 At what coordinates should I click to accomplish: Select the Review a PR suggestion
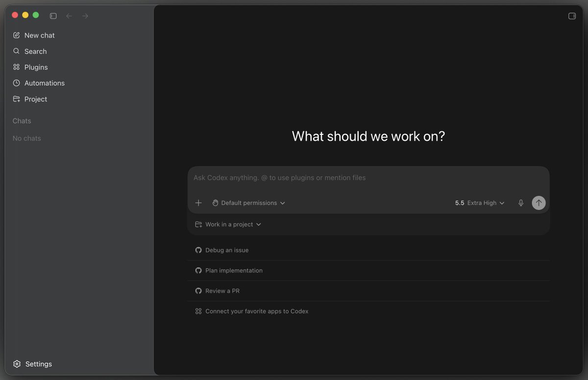[368, 291]
